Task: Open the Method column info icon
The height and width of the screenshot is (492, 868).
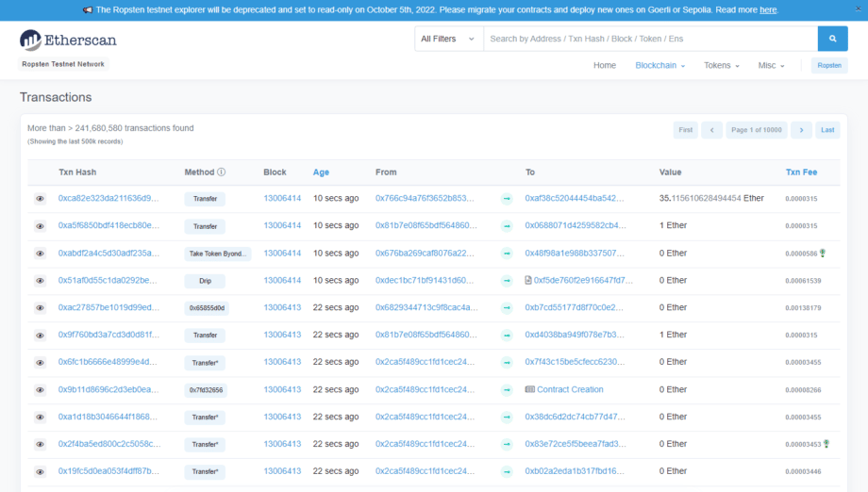Action: (x=222, y=172)
